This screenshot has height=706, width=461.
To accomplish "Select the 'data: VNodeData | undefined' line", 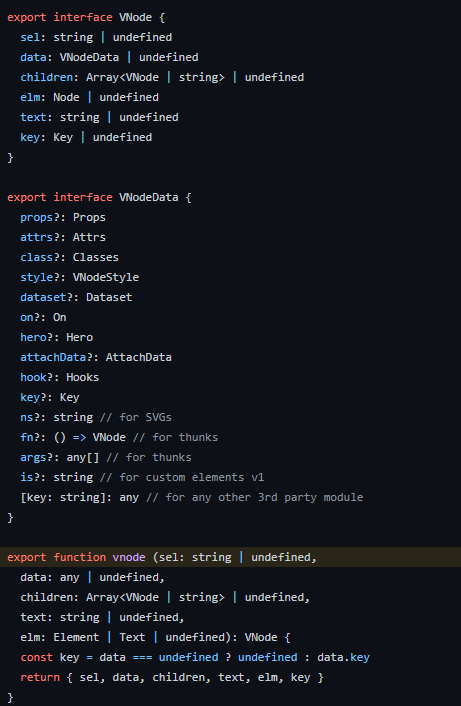I will (x=109, y=57).
